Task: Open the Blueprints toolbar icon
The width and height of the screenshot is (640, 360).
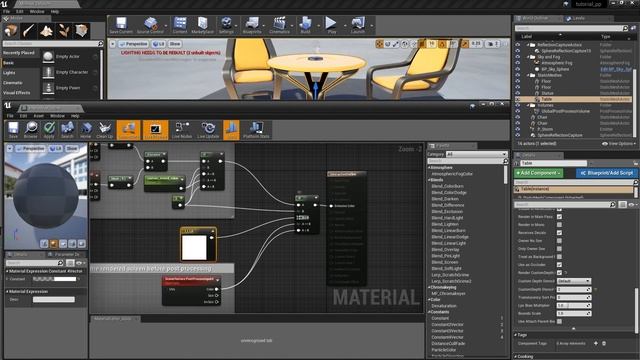Action: click(252, 25)
